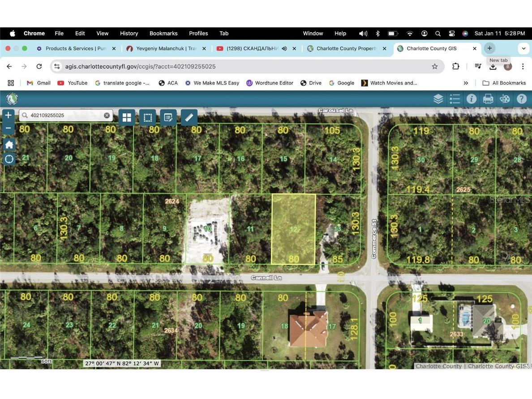Screen dimensions: 532x399
Task: Open Chrome's three-dot menu
Action: click(523, 66)
